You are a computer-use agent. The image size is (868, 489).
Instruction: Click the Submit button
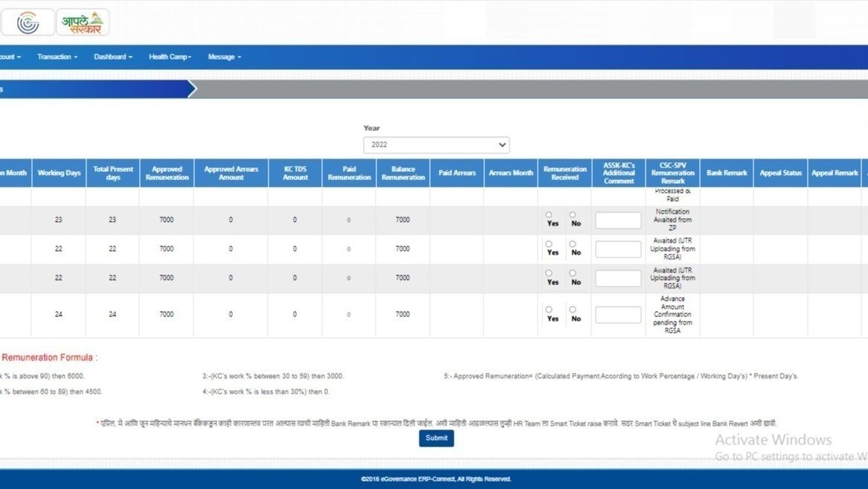pyautogui.click(x=436, y=438)
